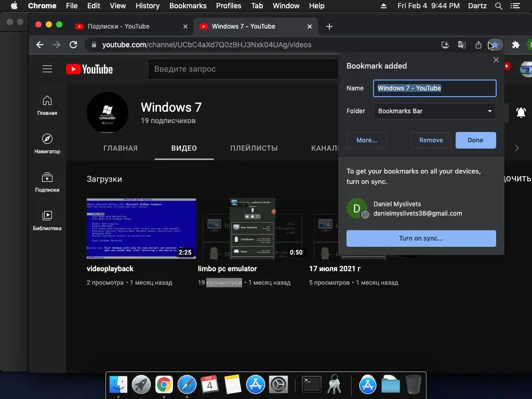Viewport: 532px width, 399px height.
Task: Reload the YouTube page
Action: pyautogui.click(x=73, y=45)
